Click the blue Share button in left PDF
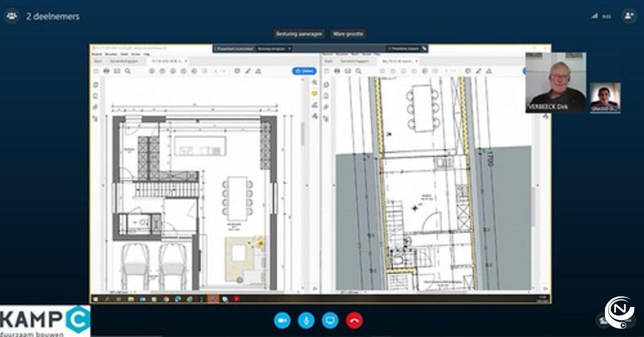The image size is (644, 337). coord(304,71)
